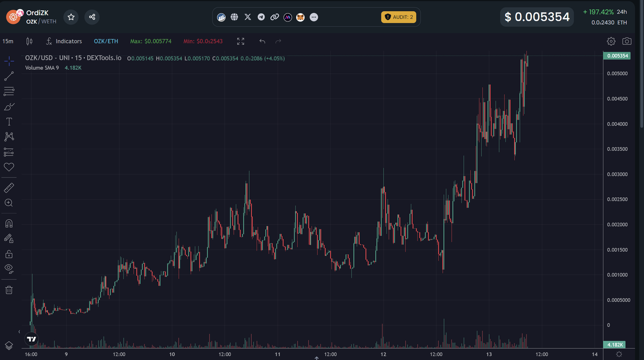Open the 15m timeframe selector

[x=8, y=41]
